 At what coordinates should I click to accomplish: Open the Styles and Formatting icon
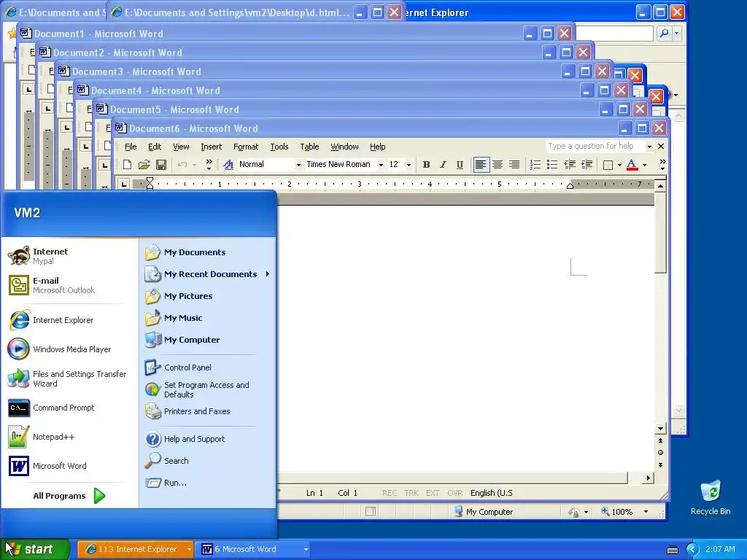click(x=228, y=165)
